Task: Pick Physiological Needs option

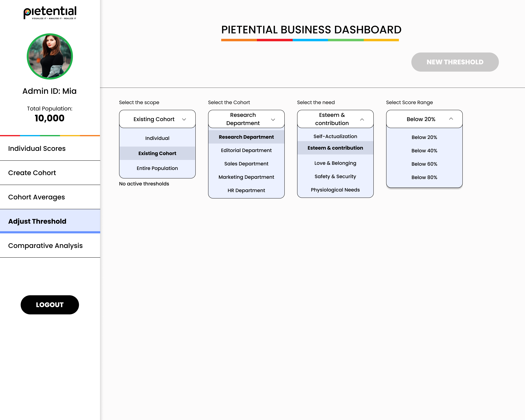Action: [335, 190]
